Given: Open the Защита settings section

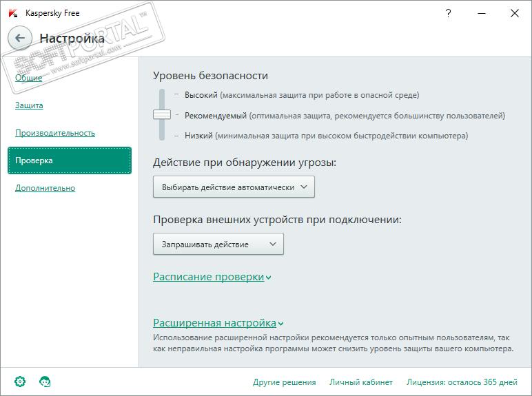Looking at the screenshot, I should coord(29,105).
